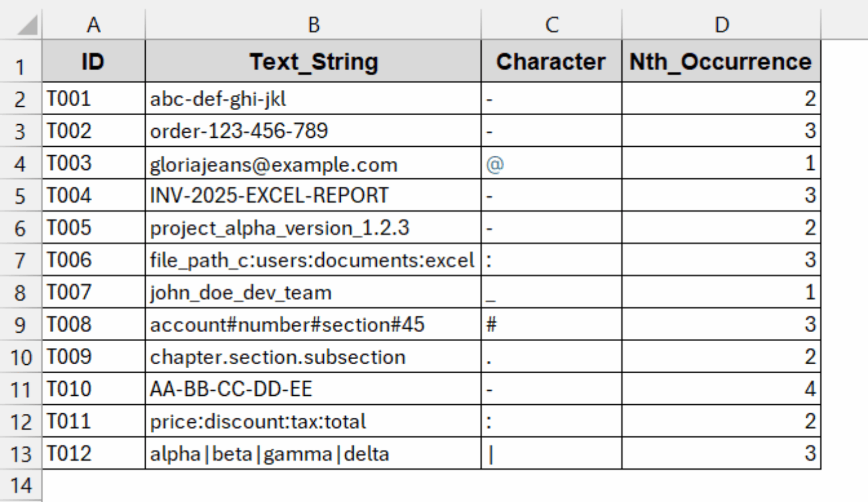The width and height of the screenshot is (868, 502).
Task: Select column A header
Action: pos(93,25)
